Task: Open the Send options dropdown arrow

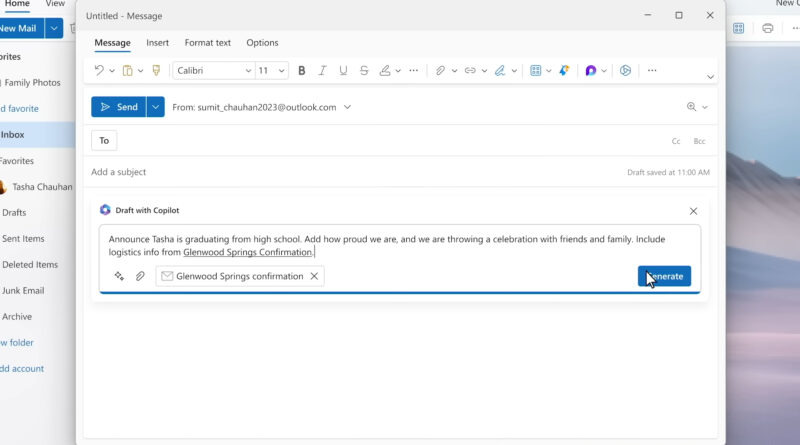Action: (x=156, y=107)
